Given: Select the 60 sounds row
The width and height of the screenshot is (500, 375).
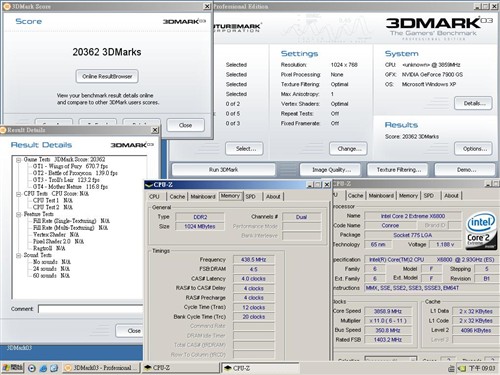Looking at the screenshot, I should coord(51,276).
